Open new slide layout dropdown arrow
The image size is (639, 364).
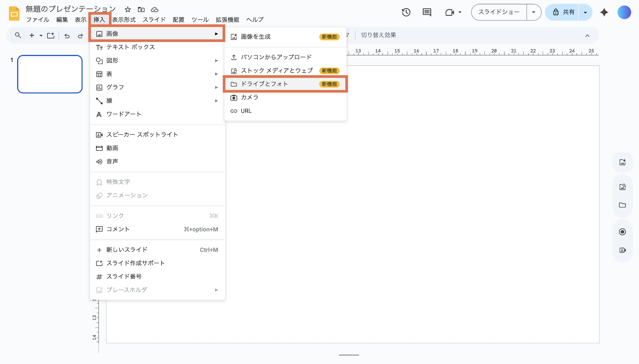41,35
